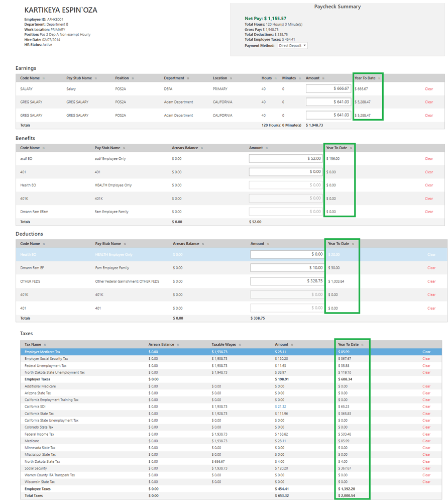Click sort icon next to Benefits Arrears Balance
Screen dimensions: 448x502
pos(202,148)
